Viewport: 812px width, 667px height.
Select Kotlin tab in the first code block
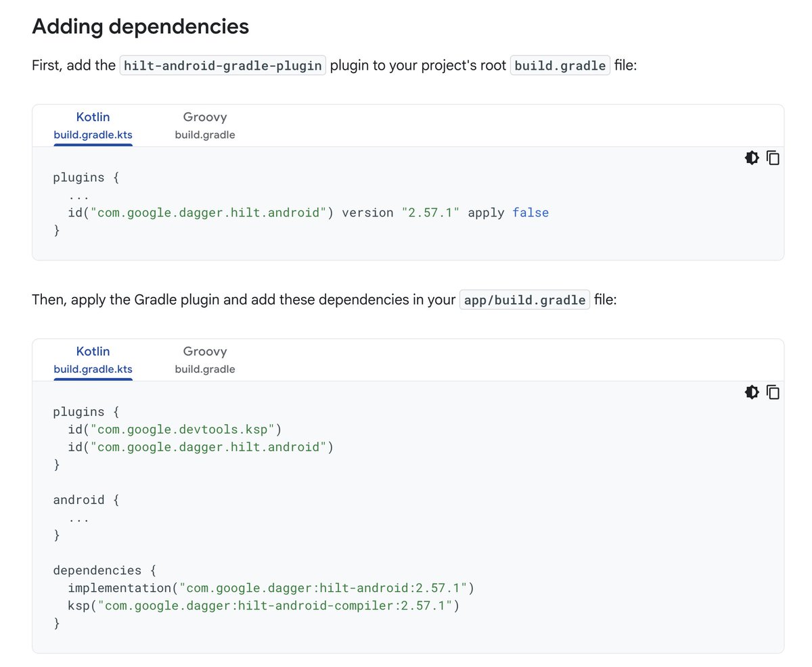pyautogui.click(x=93, y=125)
